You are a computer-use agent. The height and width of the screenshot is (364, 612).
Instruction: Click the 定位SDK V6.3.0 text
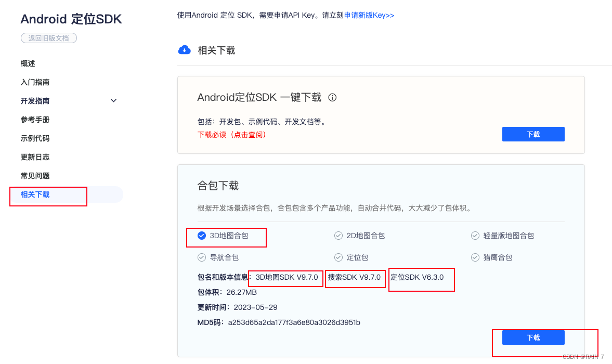point(417,277)
